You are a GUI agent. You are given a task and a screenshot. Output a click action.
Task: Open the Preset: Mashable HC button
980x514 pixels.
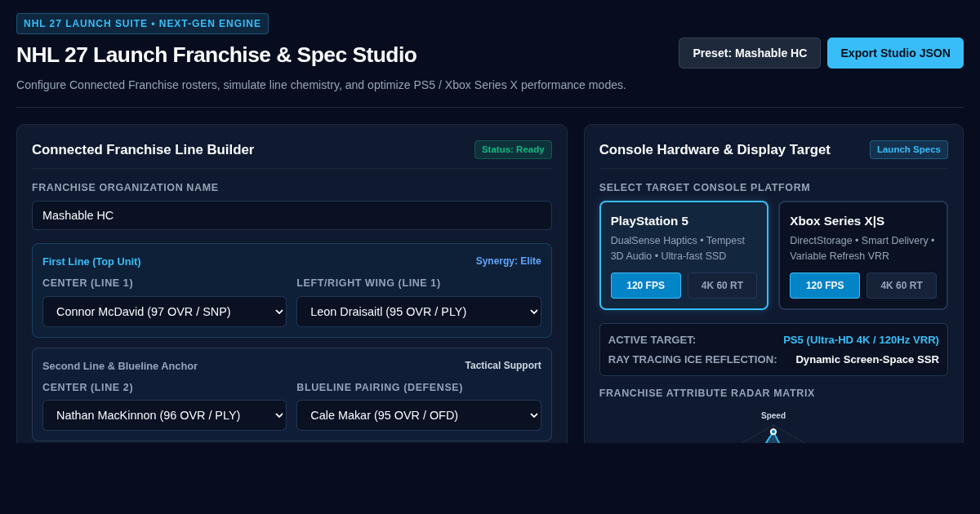click(x=749, y=53)
